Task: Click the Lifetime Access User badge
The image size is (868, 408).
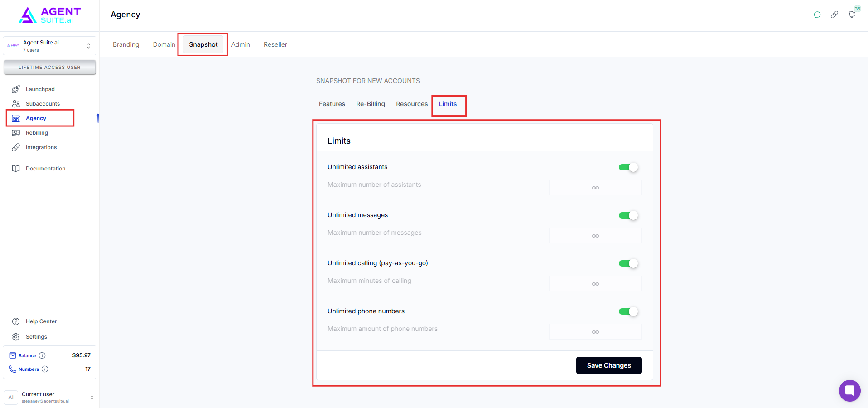Action: (50, 68)
